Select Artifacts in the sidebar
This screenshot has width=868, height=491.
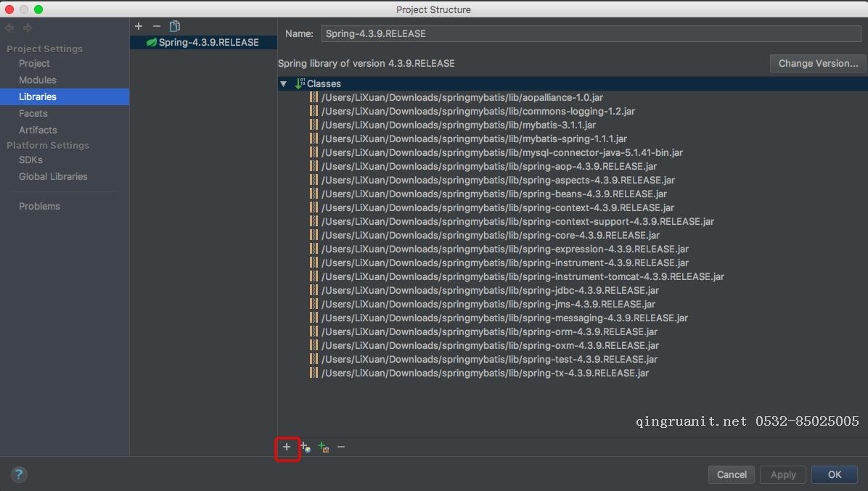pyautogui.click(x=38, y=130)
